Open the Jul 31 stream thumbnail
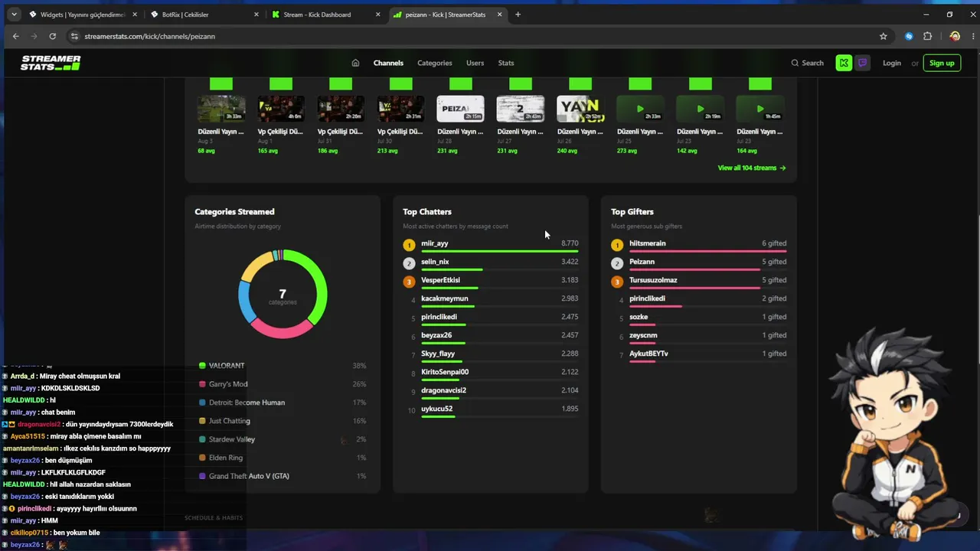Image resolution: width=980 pixels, height=551 pixels. (x=341, y=109)
